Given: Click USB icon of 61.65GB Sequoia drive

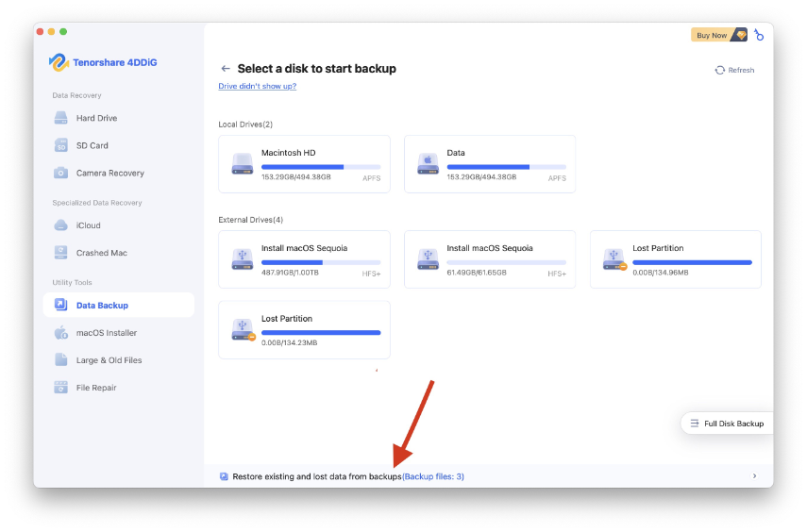Looking at the screenshot, I should point(428,259).
